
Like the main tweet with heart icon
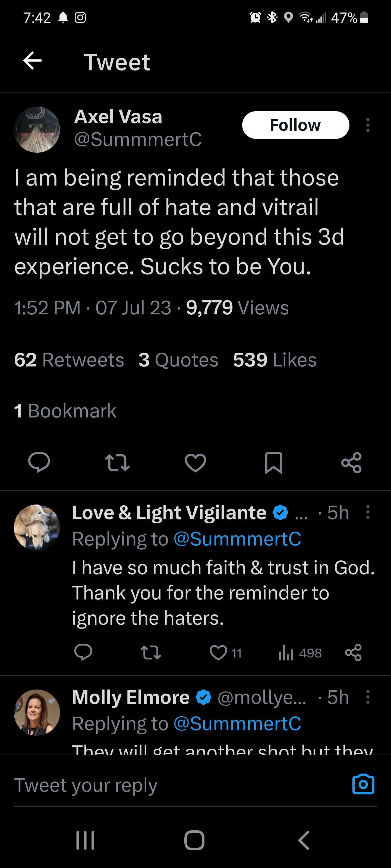195,462
